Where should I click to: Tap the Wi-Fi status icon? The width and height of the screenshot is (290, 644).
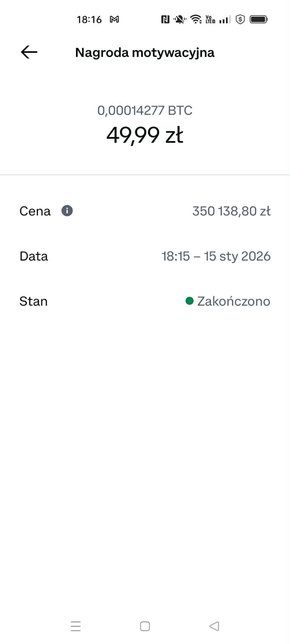click(x=196, y=19)
